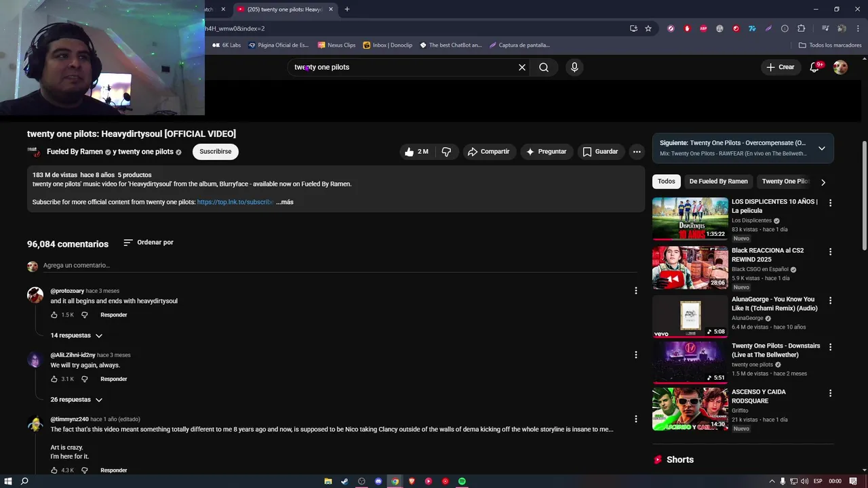868x488 pixels.
Task: Click the AdBlock Plus extension icon
Action: (703, 28)
